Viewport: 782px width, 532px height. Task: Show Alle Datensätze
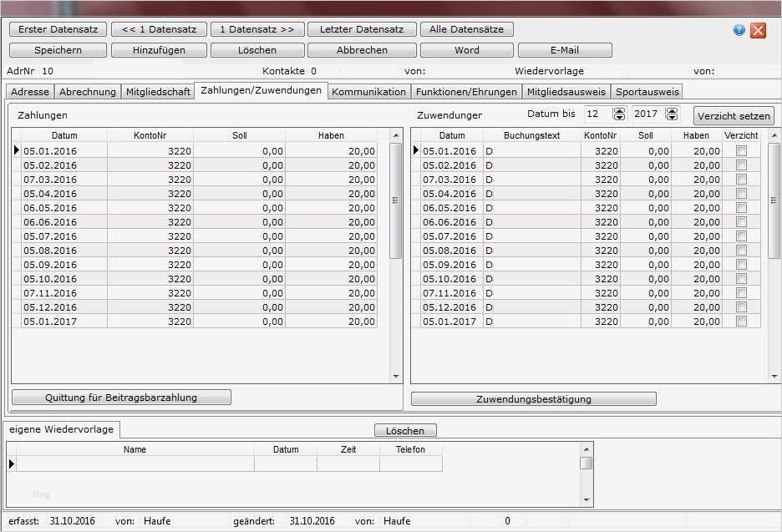[x=466, y=29]
